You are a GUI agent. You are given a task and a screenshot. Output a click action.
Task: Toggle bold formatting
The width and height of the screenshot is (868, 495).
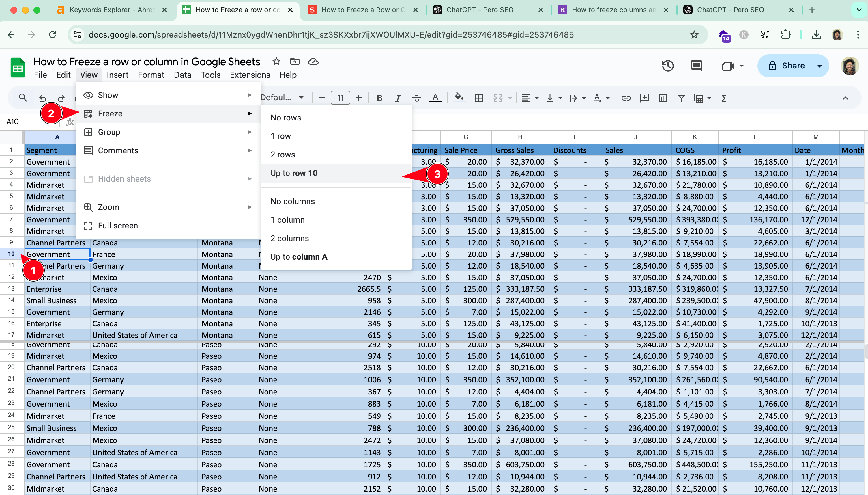[x=379, y=98]
